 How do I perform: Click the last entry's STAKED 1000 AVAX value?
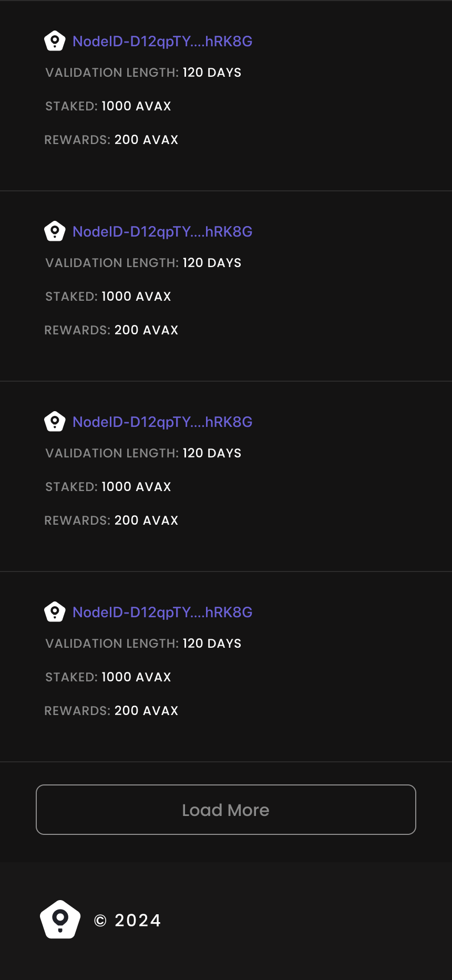pos(136,677)
